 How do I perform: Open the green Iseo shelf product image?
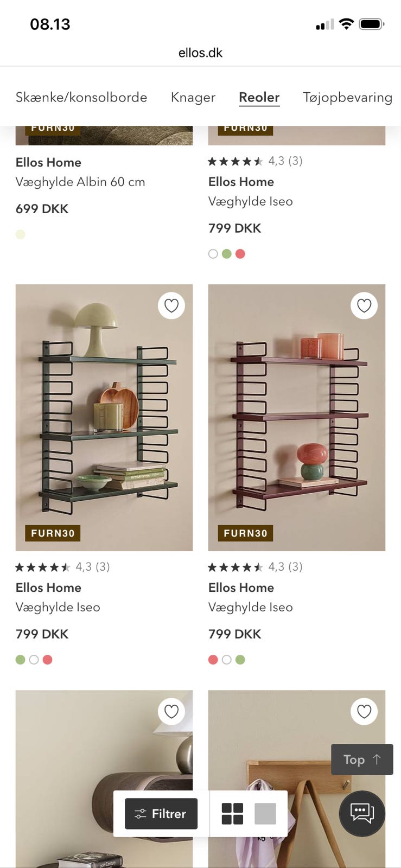pos(104,418)
